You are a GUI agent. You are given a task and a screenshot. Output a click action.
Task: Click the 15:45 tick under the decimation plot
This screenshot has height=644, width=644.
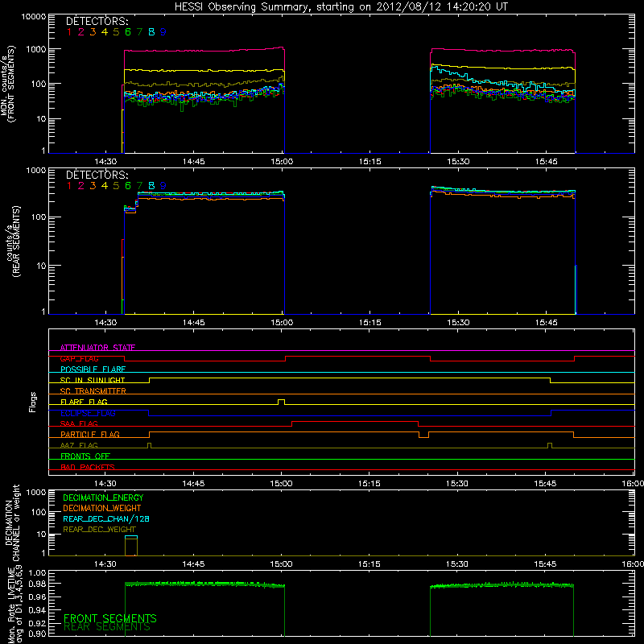(545, 564)
